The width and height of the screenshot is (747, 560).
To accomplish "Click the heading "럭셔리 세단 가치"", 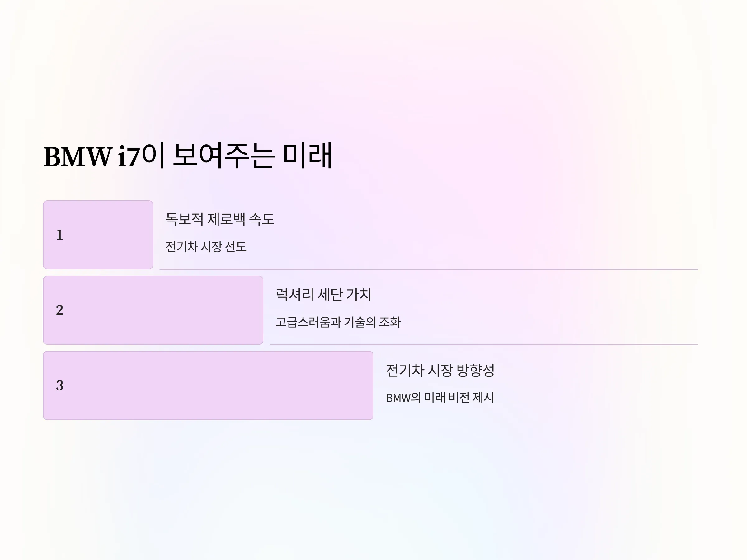I will 323,294.
